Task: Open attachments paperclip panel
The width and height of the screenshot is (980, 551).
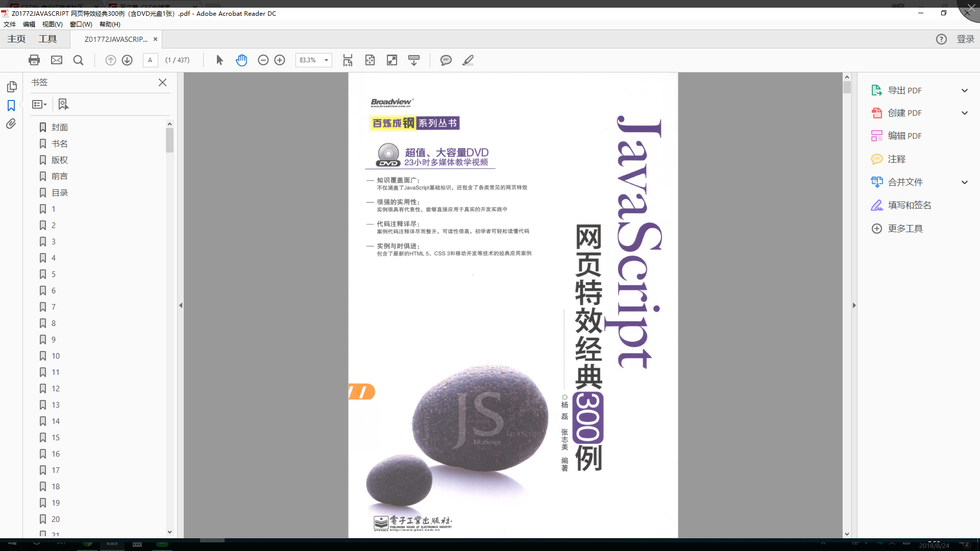Action: click(x=11, y=124)
